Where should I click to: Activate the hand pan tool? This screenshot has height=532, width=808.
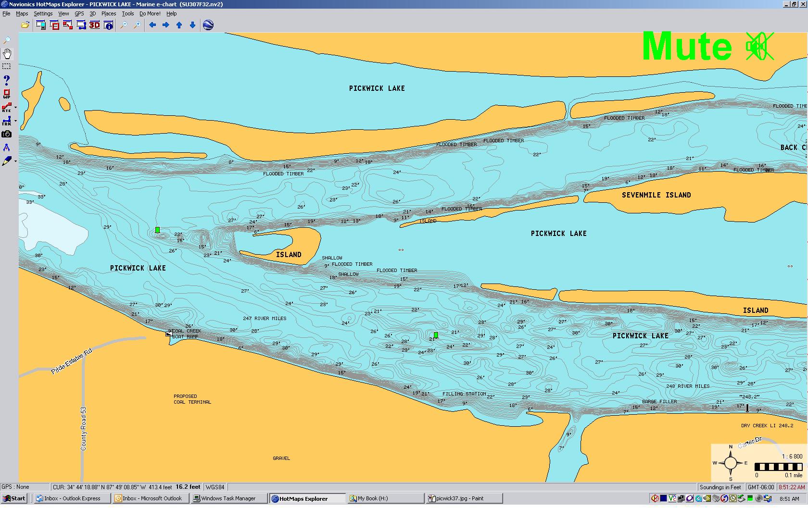pos(7,53)
